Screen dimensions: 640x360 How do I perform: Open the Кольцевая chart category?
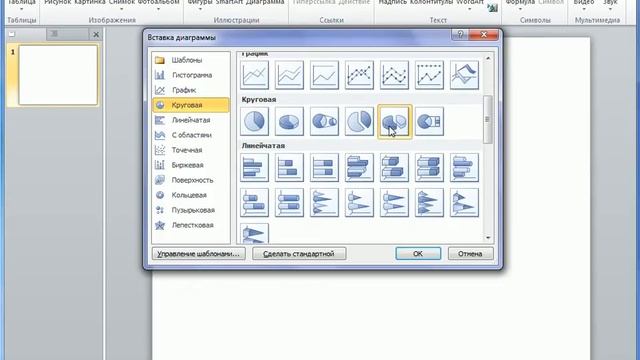pyautogui.click(x=191, y=195)
